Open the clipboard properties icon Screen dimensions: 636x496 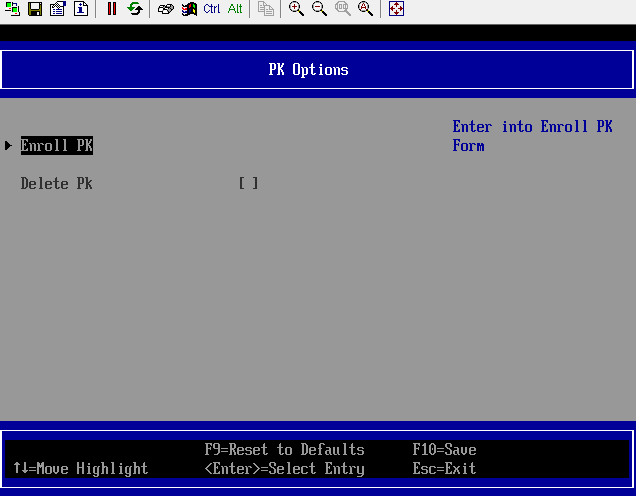57,9
